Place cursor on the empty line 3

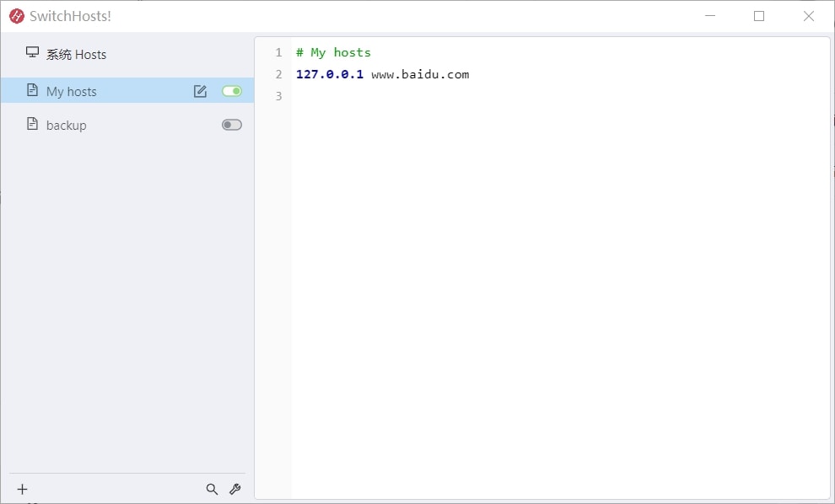pos(559,96)
